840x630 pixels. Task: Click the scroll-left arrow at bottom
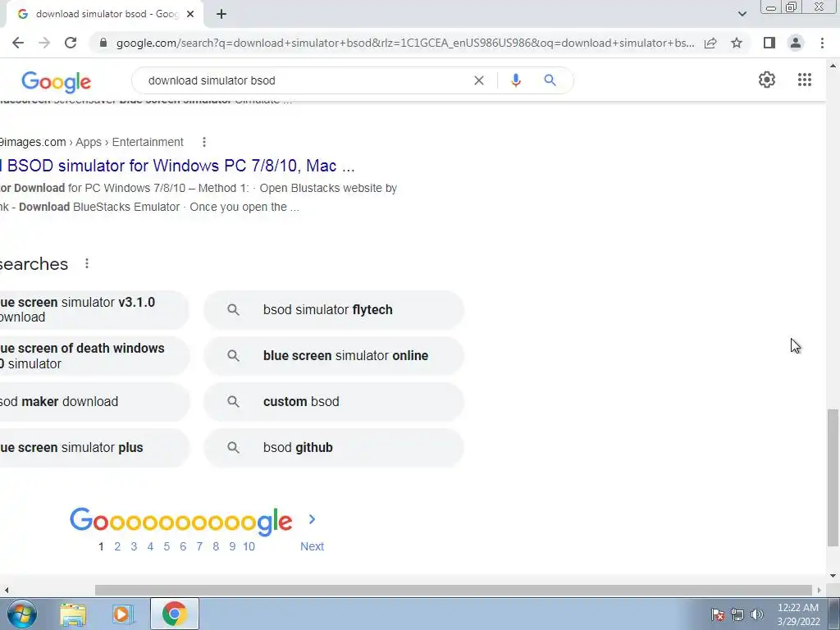(x=7, y=591)
